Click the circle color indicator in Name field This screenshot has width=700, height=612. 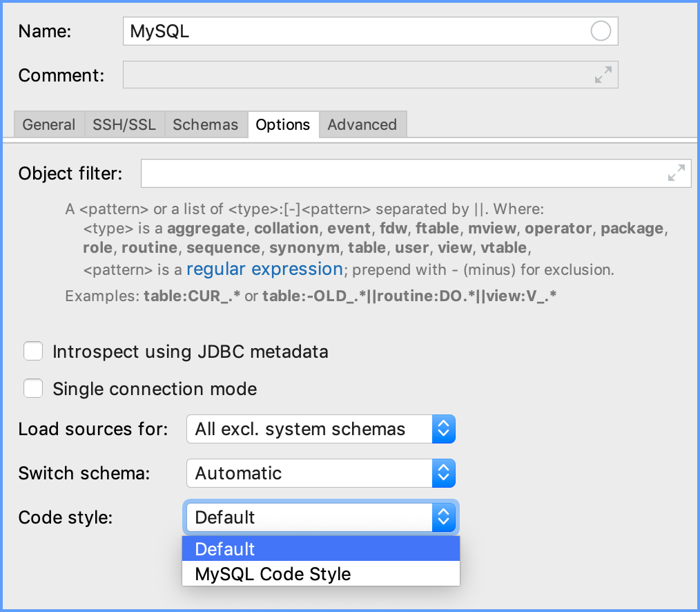coord(601,31)
